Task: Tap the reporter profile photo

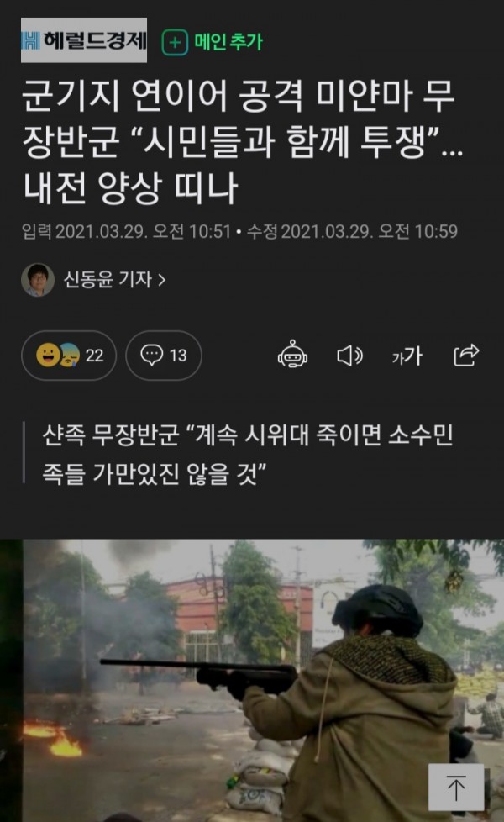Action: (38, 280)
